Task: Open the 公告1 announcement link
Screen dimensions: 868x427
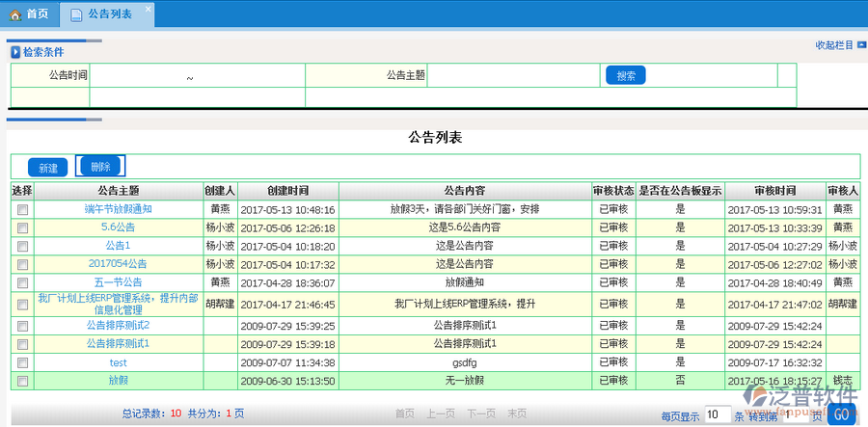Action: point(118,246)
